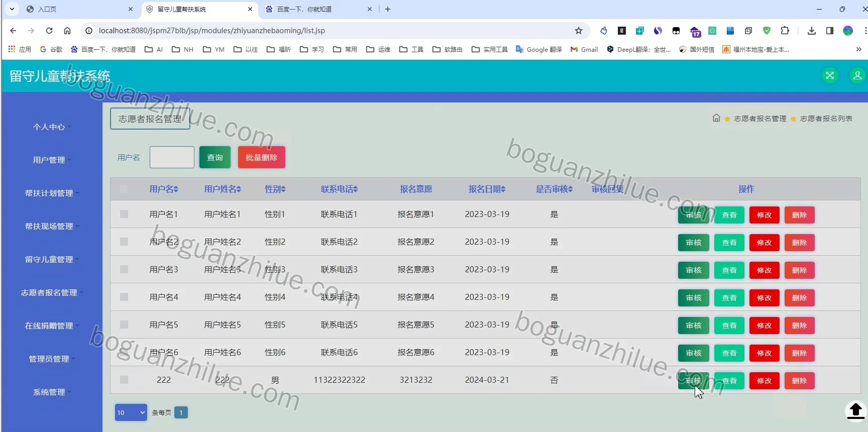Click 审核 button for 用户名2 row
This screenshot has height=432, width=868.
(x=694, y=243)
